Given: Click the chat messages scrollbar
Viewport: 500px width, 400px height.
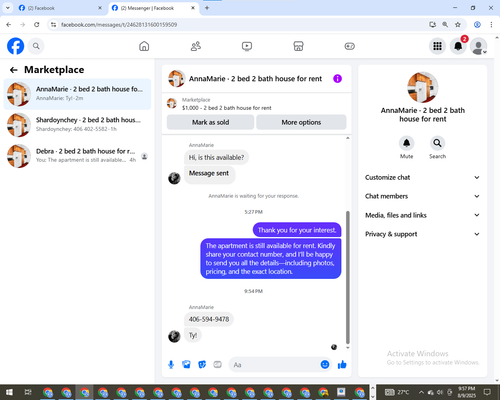Looking at the screenshot, I should 348,277.
